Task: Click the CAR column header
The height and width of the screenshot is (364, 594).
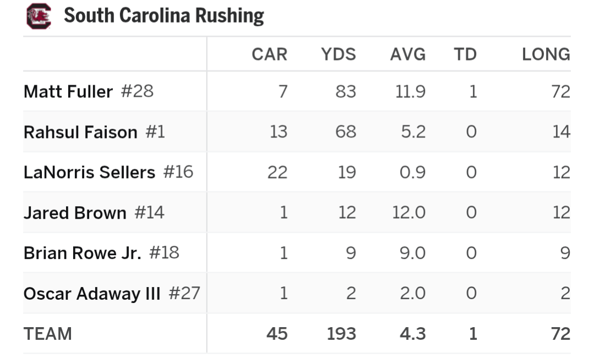Action: click(269, 54)
